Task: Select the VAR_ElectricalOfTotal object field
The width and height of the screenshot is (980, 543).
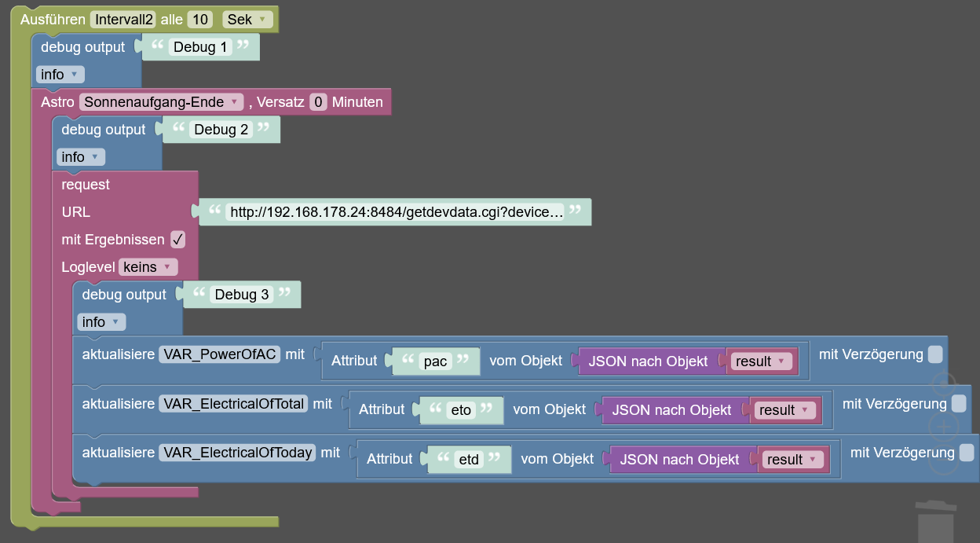Action: 233,404
